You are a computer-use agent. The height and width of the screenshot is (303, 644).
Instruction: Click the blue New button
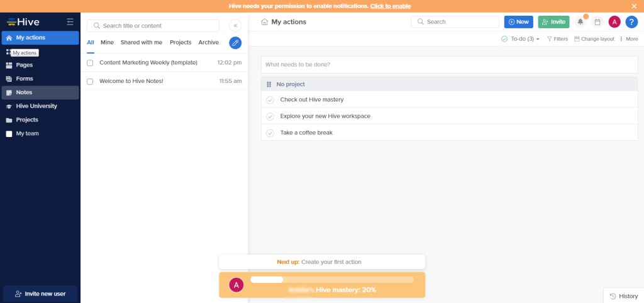[519, 22]
